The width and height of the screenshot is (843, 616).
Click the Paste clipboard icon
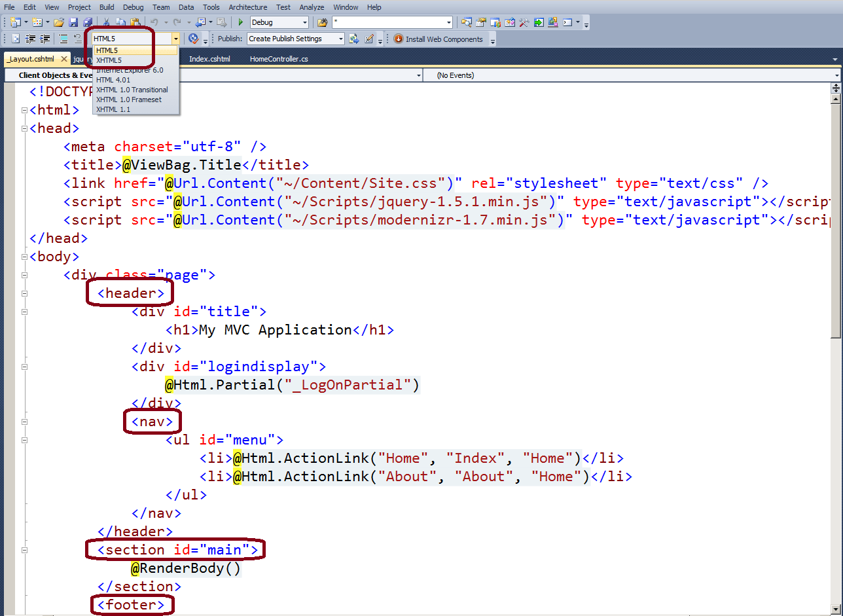[x=135, y=22]
